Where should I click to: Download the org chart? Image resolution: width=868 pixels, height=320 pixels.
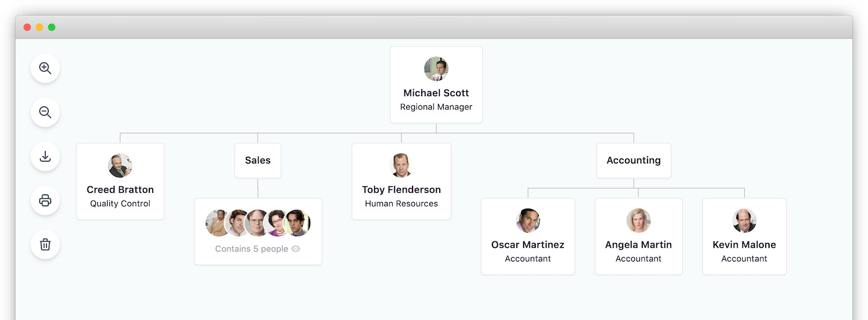tap(45, 156)
